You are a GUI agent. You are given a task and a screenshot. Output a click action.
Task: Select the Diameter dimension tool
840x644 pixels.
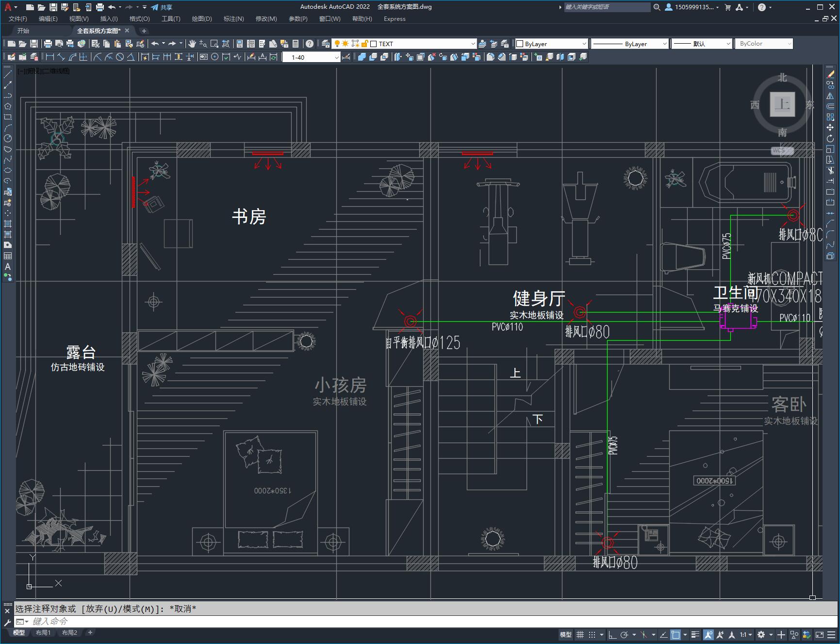(x=119, y=57)
